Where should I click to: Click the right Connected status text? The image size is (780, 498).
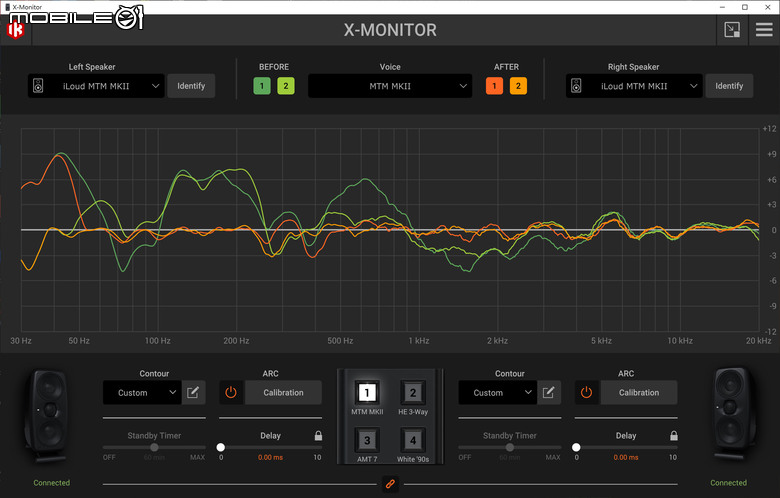[728, 483]
